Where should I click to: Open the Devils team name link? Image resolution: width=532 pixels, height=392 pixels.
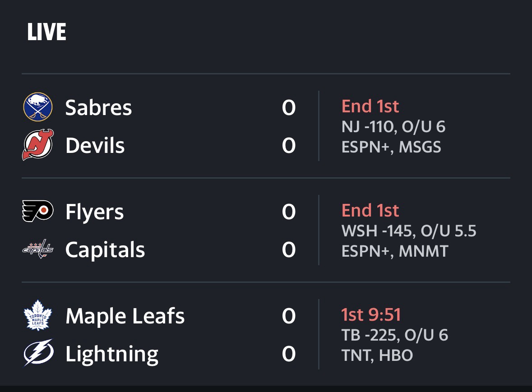[x=95, y=145]
